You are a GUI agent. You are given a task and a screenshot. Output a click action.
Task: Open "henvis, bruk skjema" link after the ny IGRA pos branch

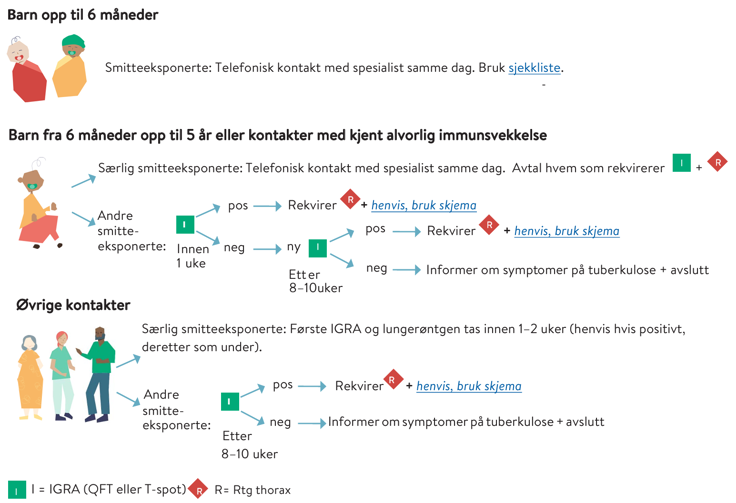(x=566, y=230)
